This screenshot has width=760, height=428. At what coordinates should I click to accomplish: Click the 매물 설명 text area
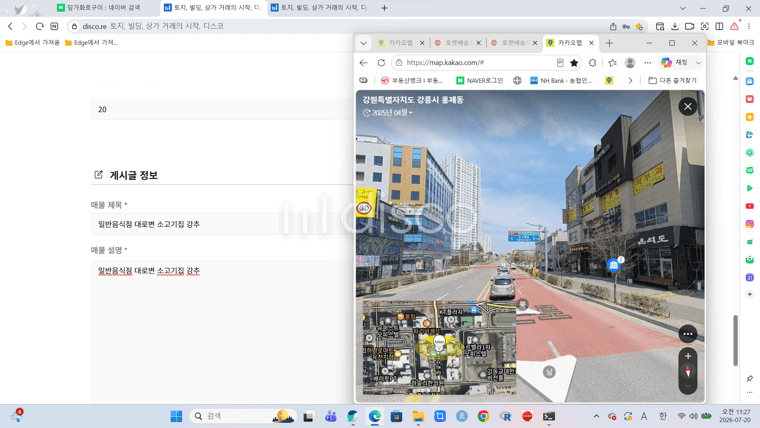tap(222, 332)
